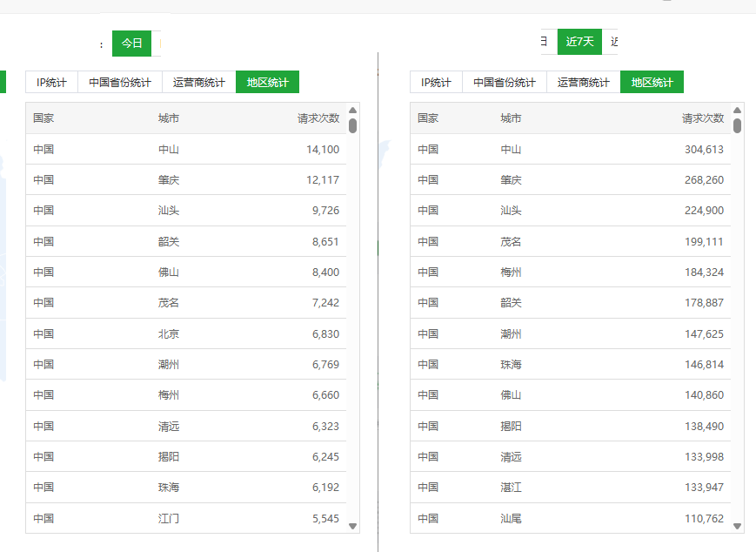Select the 北京 city row cell
Image resolution: width=756 pixels, height=552 pixels.
pos(169,334)
